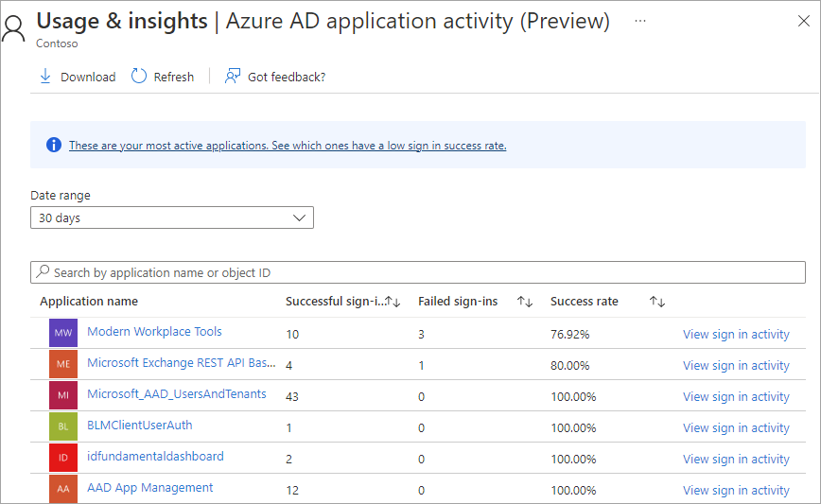This screenshot has height=504, width=821.
Task: Click the feedback person icon
Action: (x=233, y=77)
